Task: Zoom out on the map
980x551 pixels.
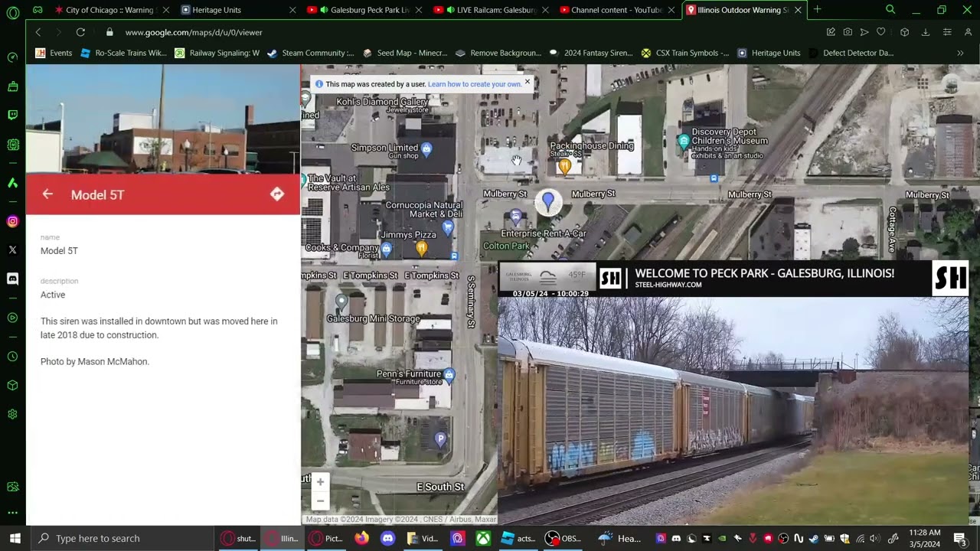Action: coord(320,501)
